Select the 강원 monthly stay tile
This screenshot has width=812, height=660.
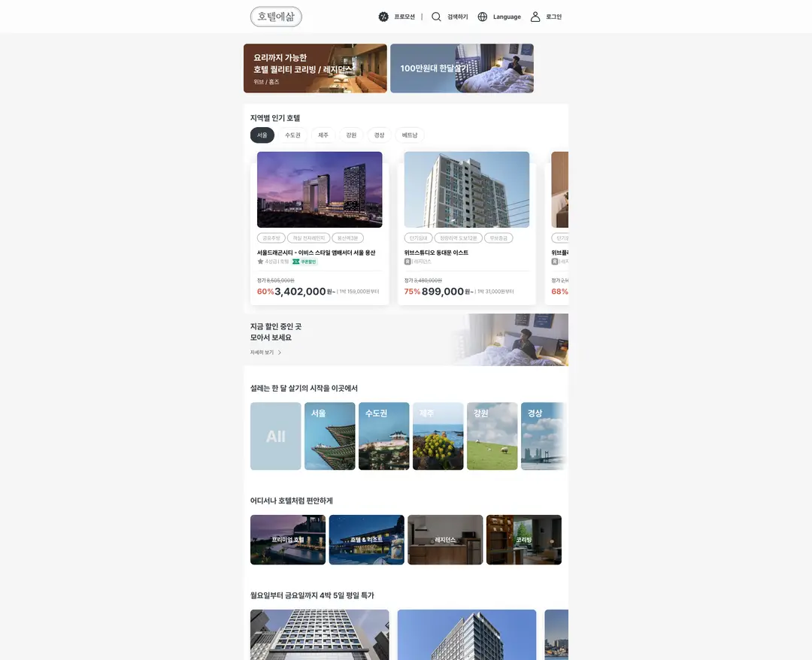(x=492, y=437)
